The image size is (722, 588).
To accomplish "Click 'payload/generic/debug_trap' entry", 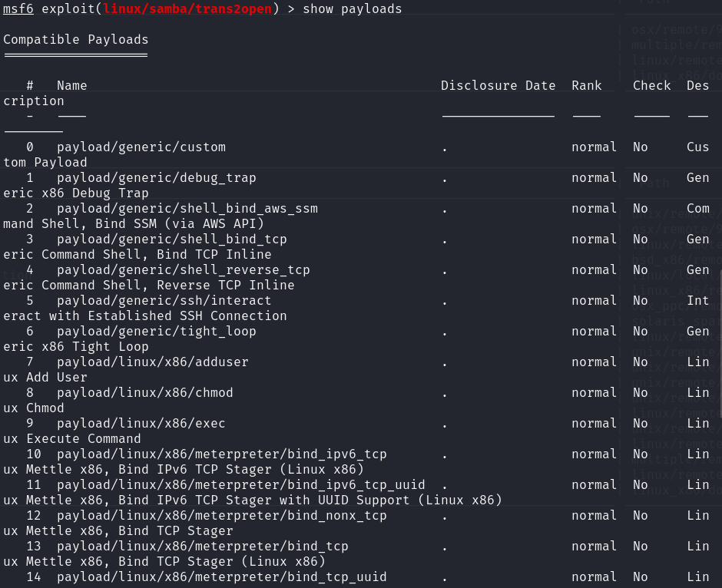I will [157, 178].
